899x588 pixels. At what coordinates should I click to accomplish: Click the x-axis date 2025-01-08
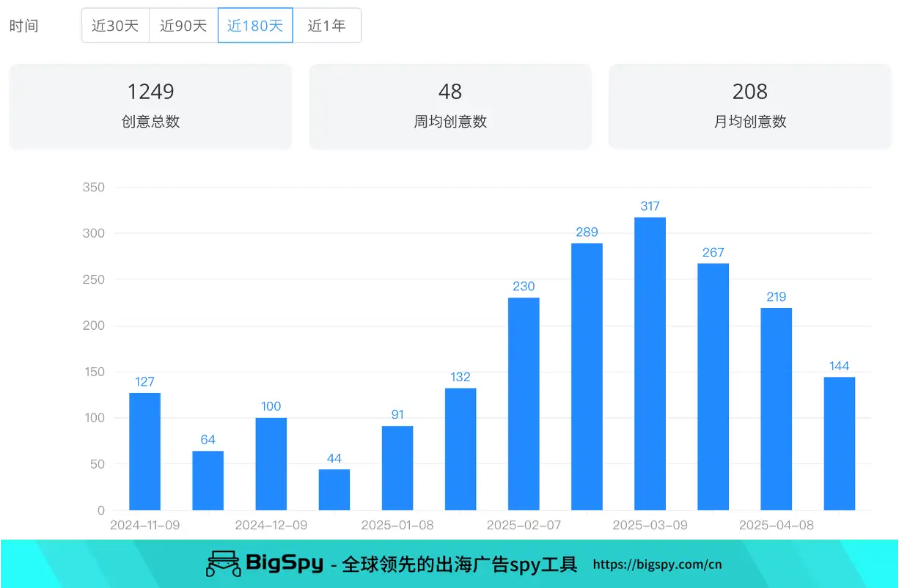click(397, 526)
